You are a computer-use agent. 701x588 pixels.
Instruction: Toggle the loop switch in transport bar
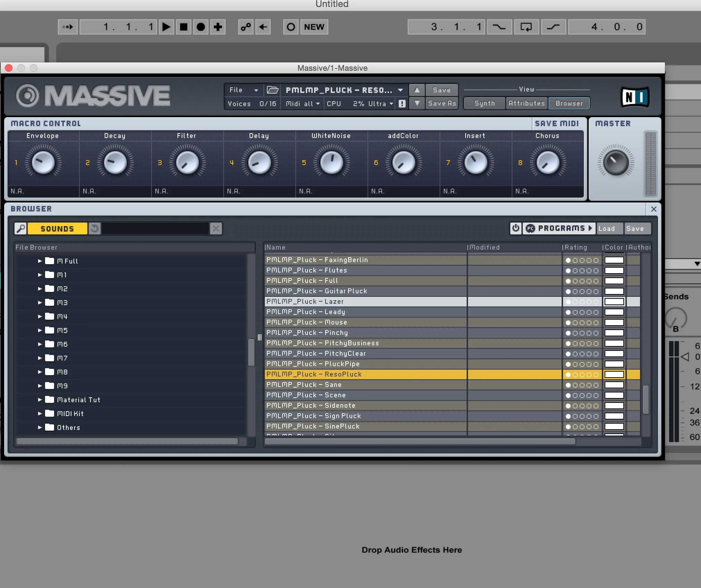[x=526, y=27]
